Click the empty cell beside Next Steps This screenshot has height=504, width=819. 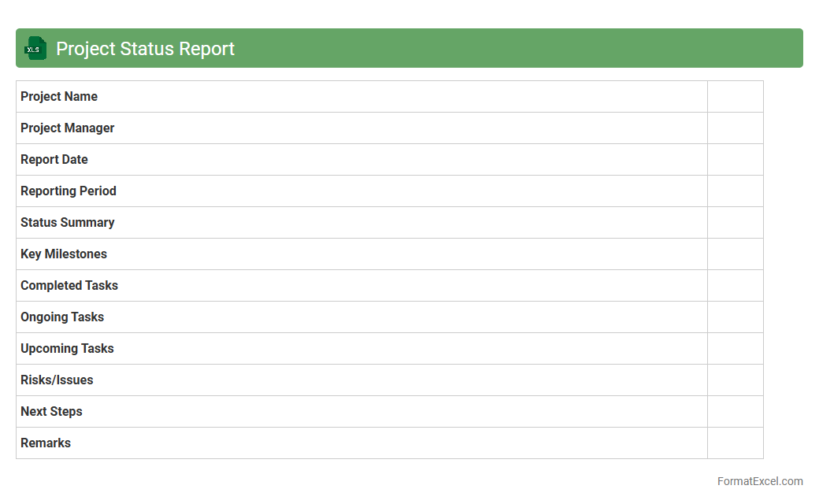735,412
